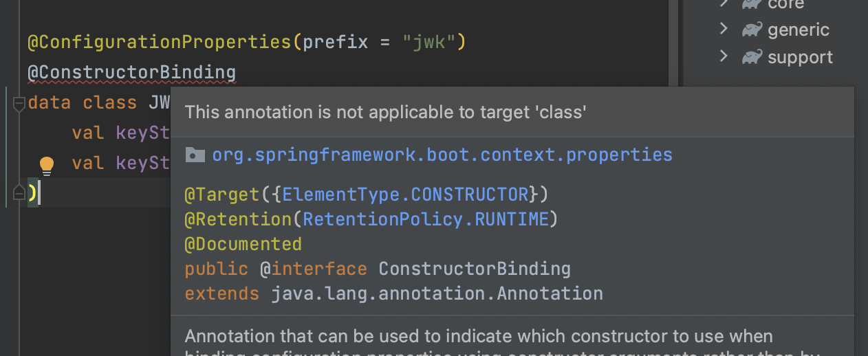This screenshot has width=868, height=356.
Task: Click the Gradle elephant icon beside generic
Action: tap(751, 30)
